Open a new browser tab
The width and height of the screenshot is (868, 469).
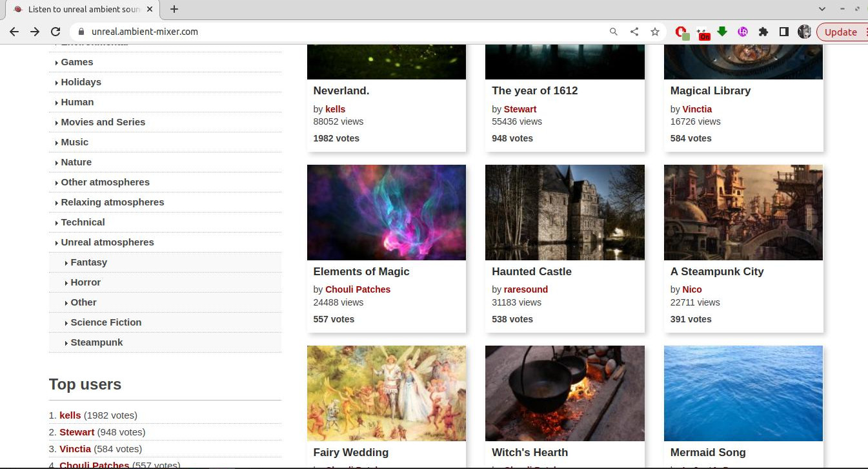click(174, 9)
